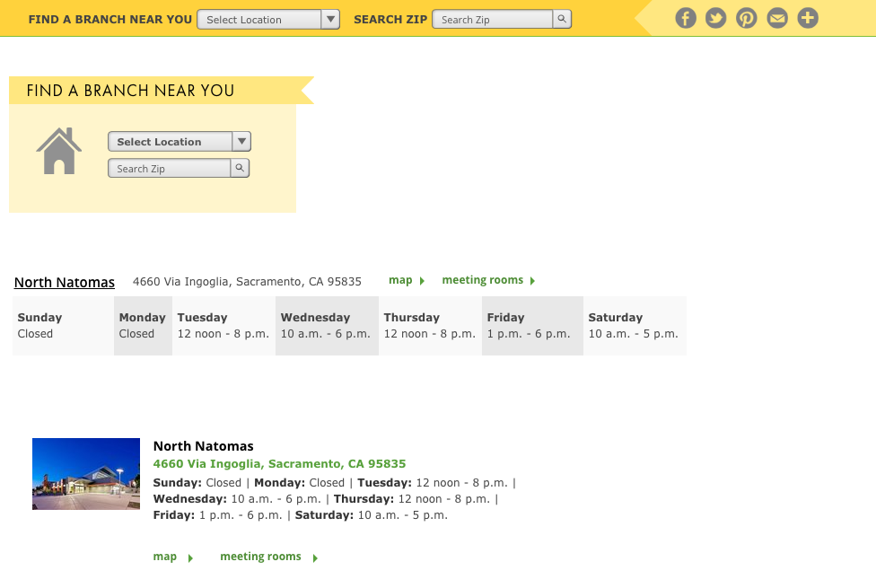This screenshot has width=876, height=588.
Task: Click the plus icon for more sharing
Action: coord(808,18)
